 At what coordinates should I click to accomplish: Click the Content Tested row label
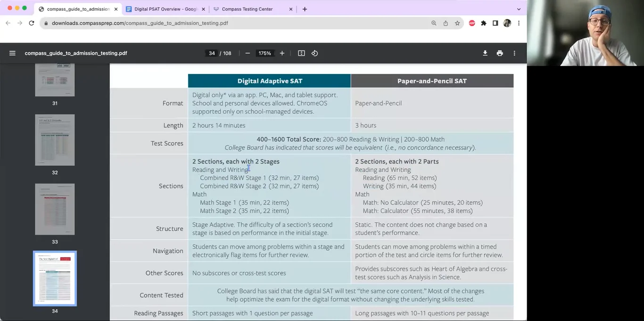[161, 295]
